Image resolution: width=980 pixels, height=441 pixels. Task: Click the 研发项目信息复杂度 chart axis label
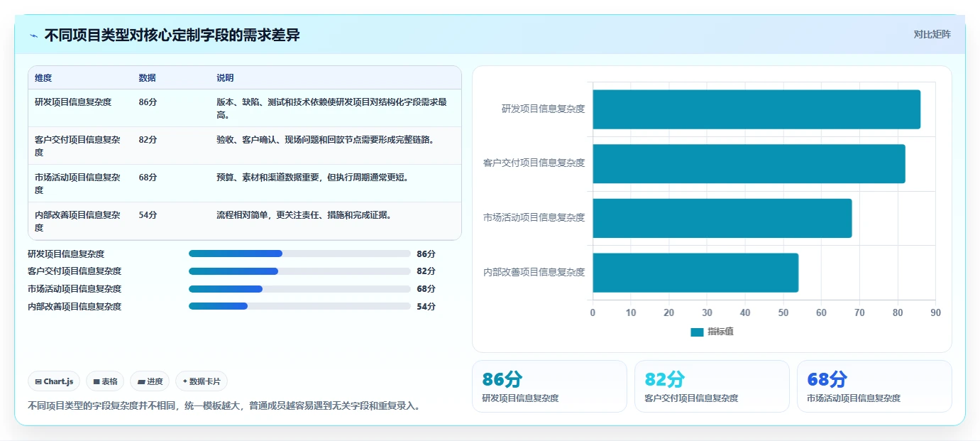543,109
